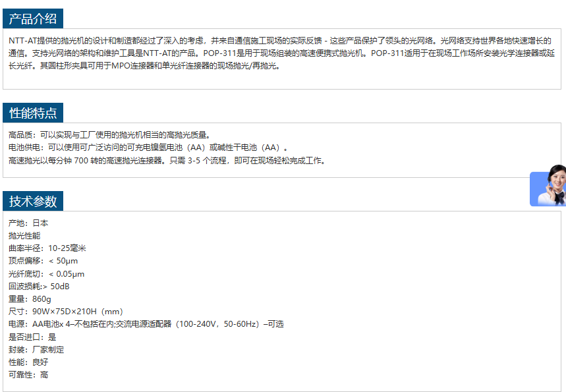
Task: Click the 可靠性：高 line
Action: click(x=28, y=375)
